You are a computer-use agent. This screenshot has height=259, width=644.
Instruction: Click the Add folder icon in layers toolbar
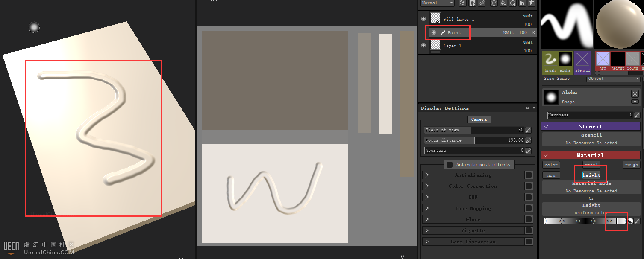click(522, 3)
